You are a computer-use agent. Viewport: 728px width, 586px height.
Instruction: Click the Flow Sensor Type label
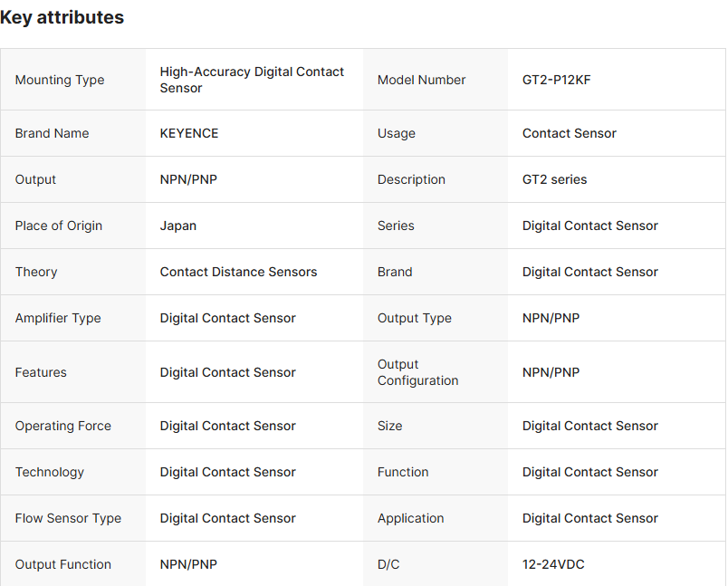click(x=68, y=518)
